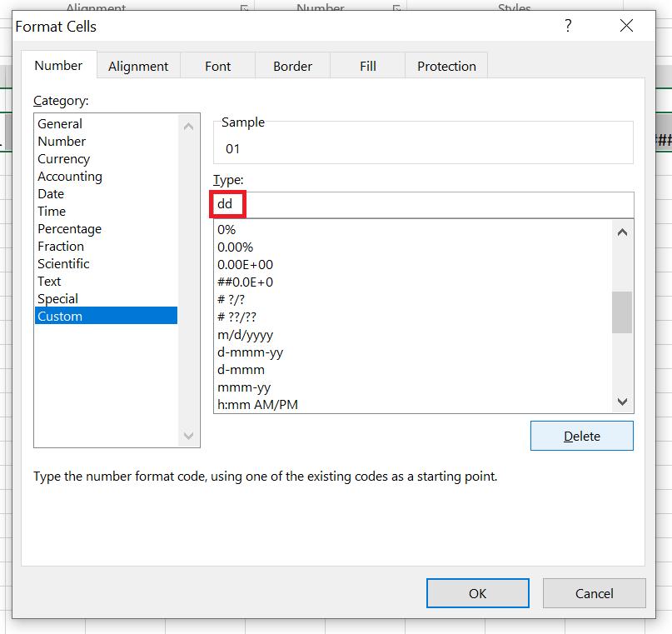Confirm the format with OK
The image size is (672, 634).
(477, 593)
